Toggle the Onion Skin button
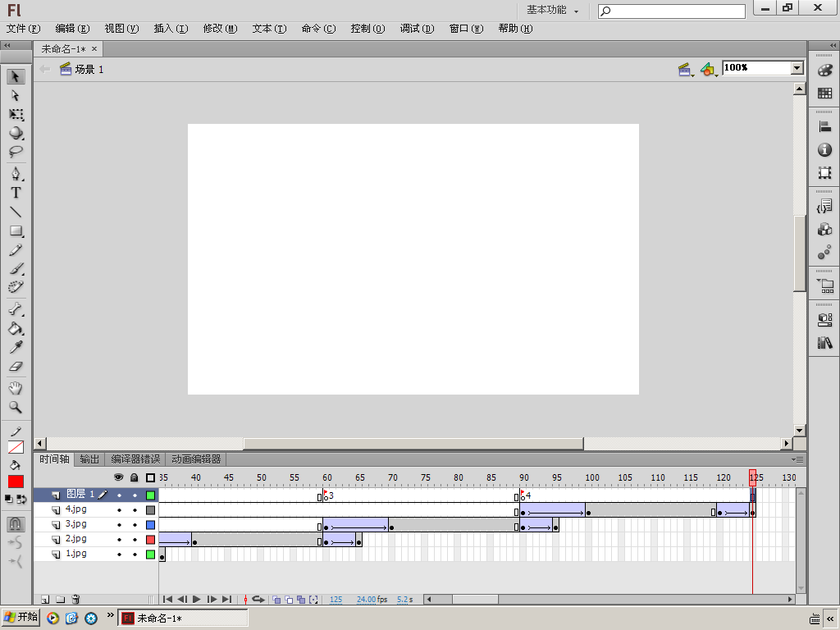Viewport: 840px width, 630px height. pyautogui.click(x=276, y=600)
